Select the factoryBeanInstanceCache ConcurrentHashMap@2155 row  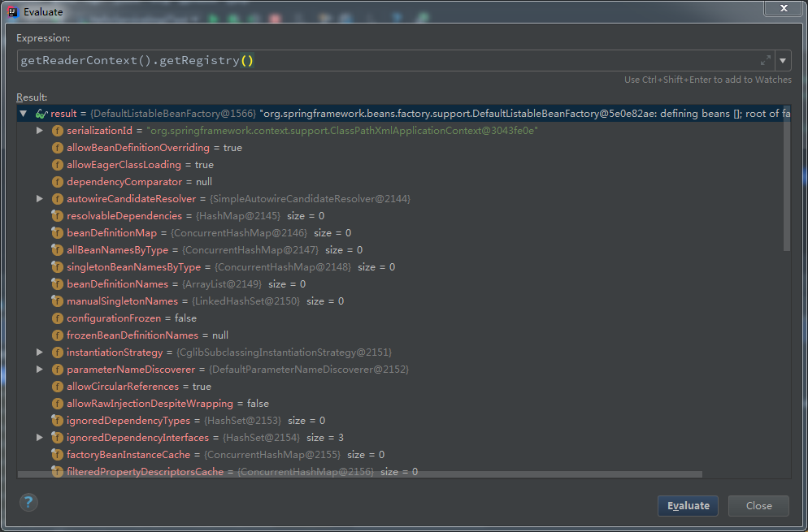point(226,454)
